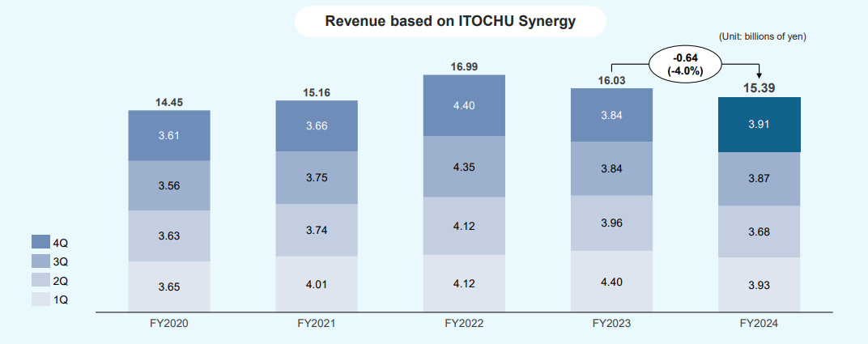Select the '3Q' legend label text
Viewport: 868px width, 344px height.
(x=61, y=261)
